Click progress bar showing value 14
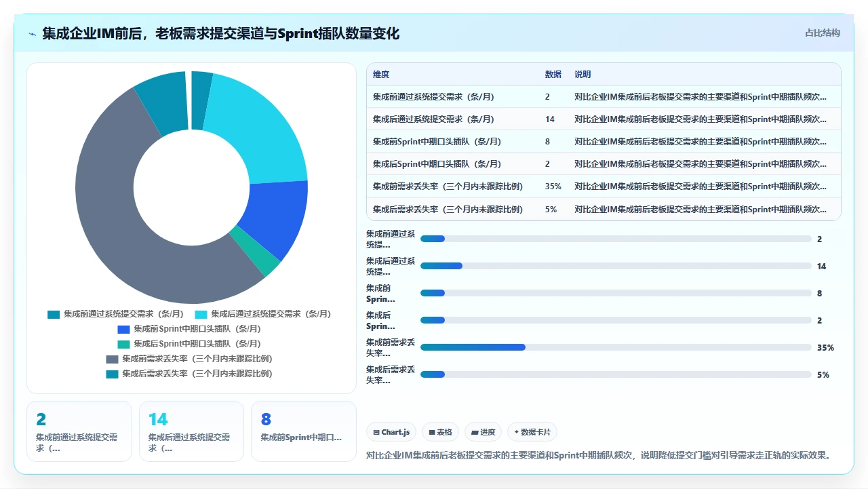This screenshot has height=489, width=868. click(616, 266)
